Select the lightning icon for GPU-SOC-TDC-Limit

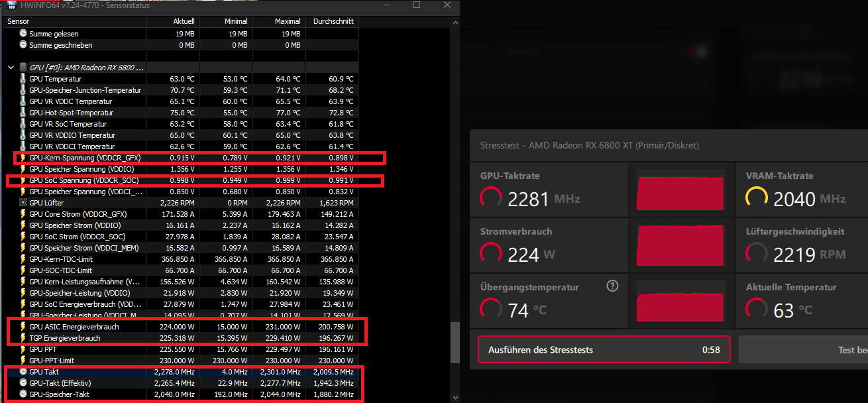(x=24, y=270)
